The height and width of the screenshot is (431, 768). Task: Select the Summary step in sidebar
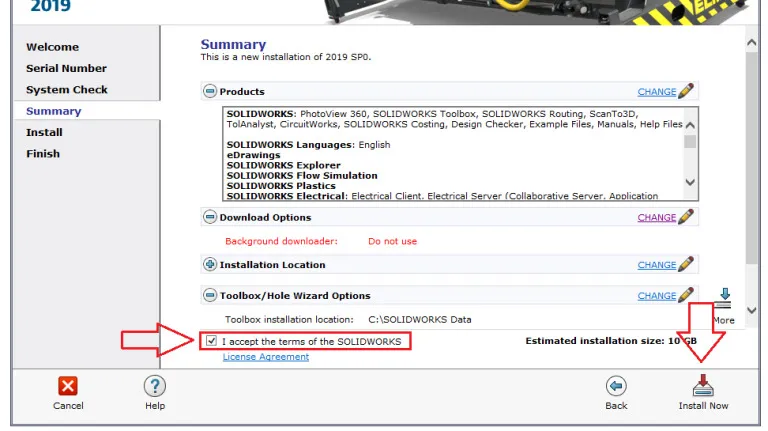[53, 111]
